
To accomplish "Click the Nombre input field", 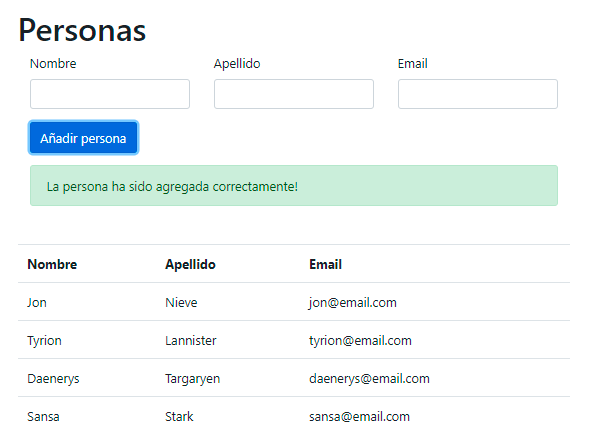I will (x=110, y=94).
